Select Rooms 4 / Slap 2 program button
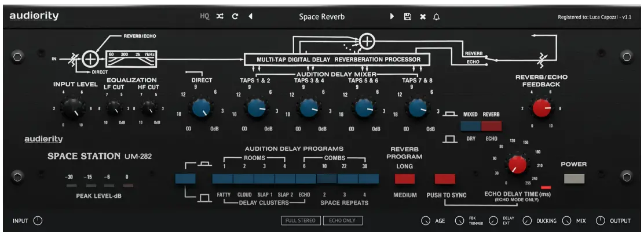 285,179
